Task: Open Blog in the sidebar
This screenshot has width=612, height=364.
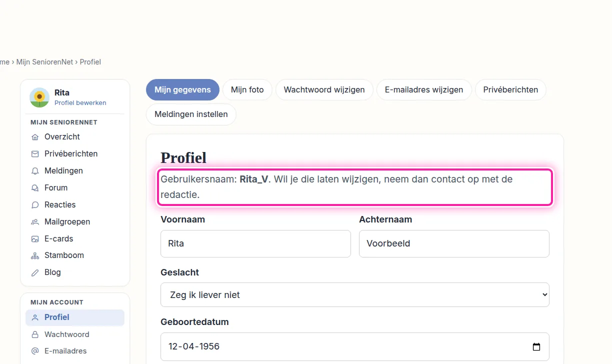Action: click(x=75, y=272)
